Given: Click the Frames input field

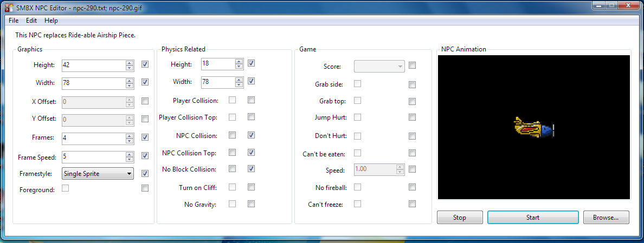Looking at the screenshot, I should [x=94, y=137].
